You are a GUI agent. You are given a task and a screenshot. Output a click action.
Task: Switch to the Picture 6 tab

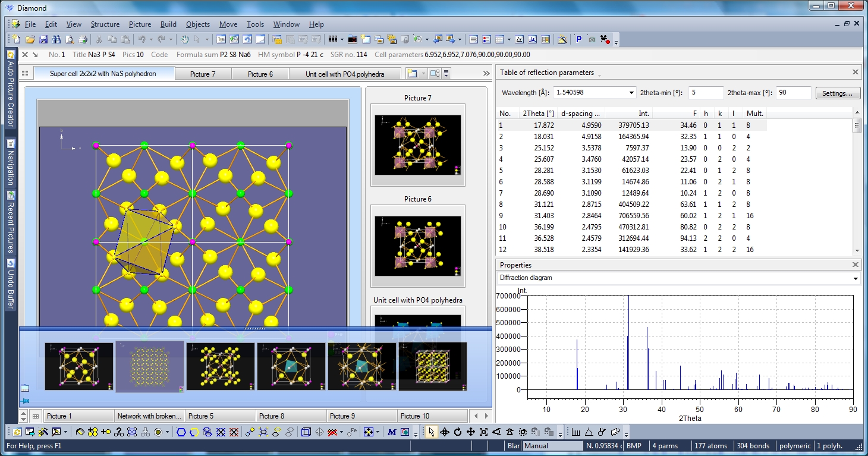pyautogui.click(x=260, y=74)
